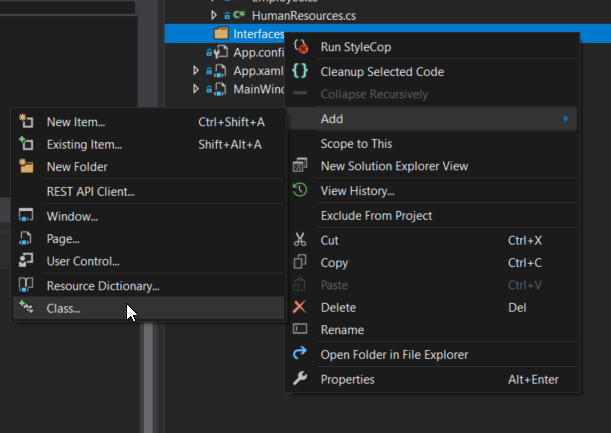
Task: Choose Scope to This option
Action: click(354, 143)
